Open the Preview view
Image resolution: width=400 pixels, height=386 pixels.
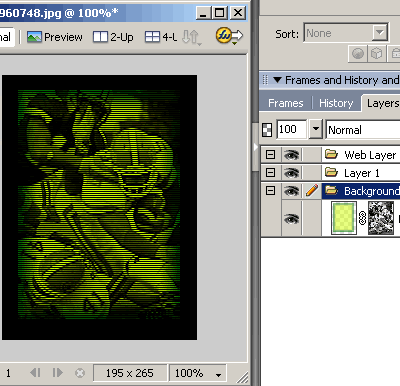(x=55, y=37)
